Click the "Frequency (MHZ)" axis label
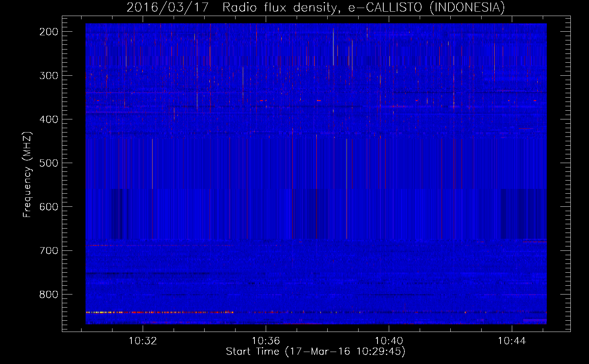589x364 pixels. click(27, 174)
